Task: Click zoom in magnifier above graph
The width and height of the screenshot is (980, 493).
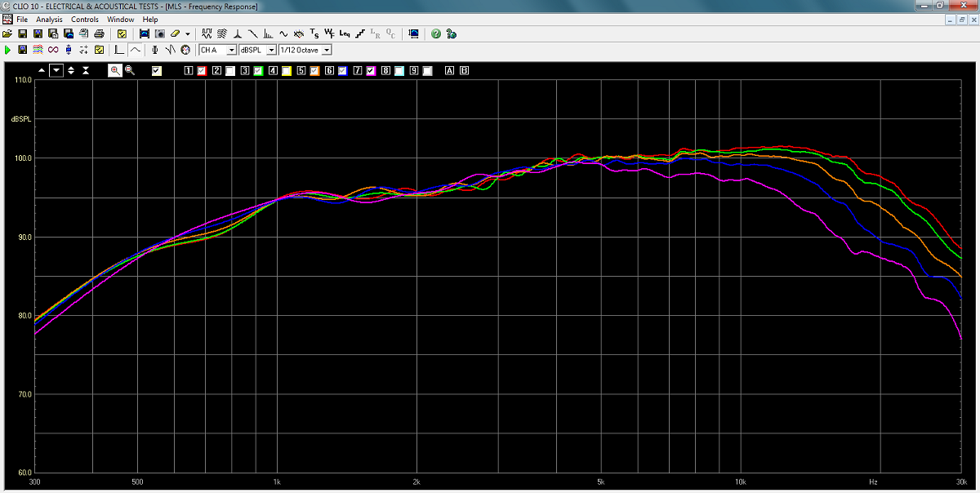Action: pyautogui.click(x=115, y=70)
